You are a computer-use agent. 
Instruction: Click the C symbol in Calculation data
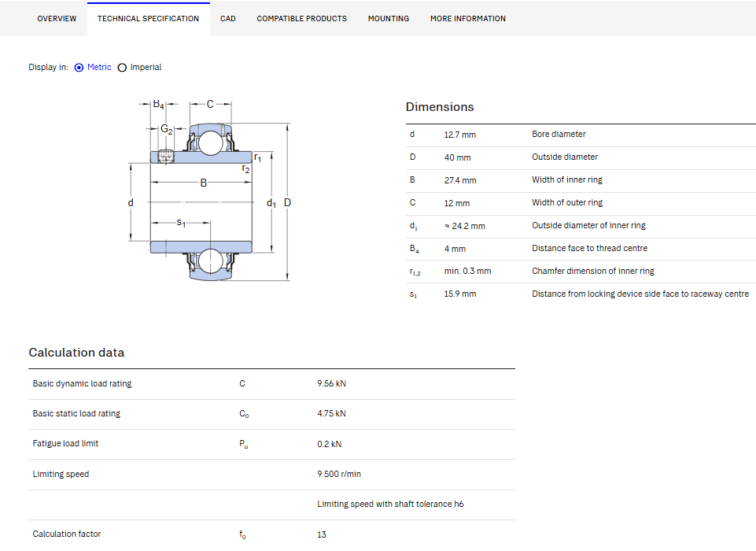[x=242, y=383]
